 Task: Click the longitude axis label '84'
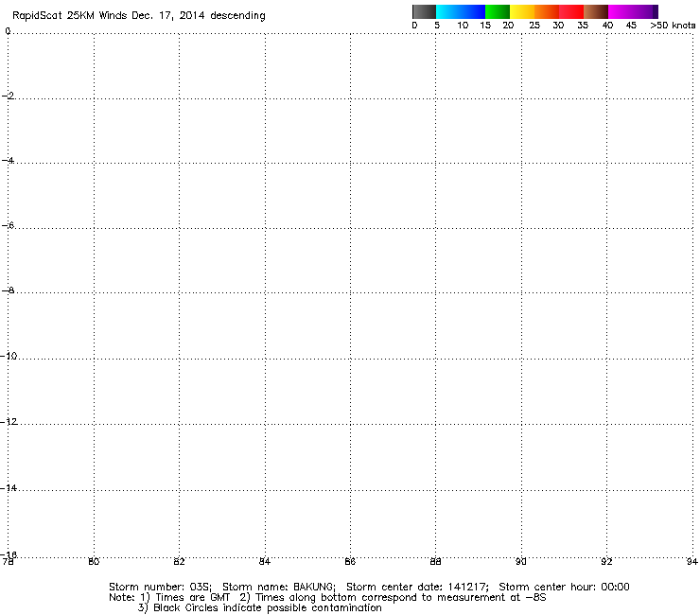(x=265, y=562)
